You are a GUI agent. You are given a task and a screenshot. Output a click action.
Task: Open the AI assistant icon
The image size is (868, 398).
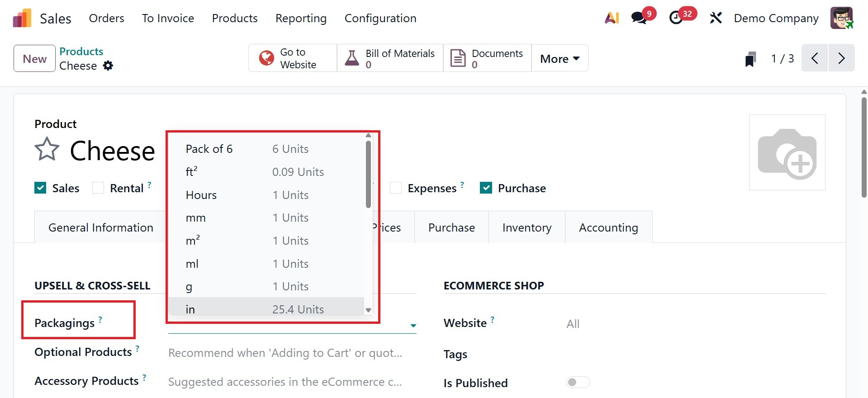[612, 18]
